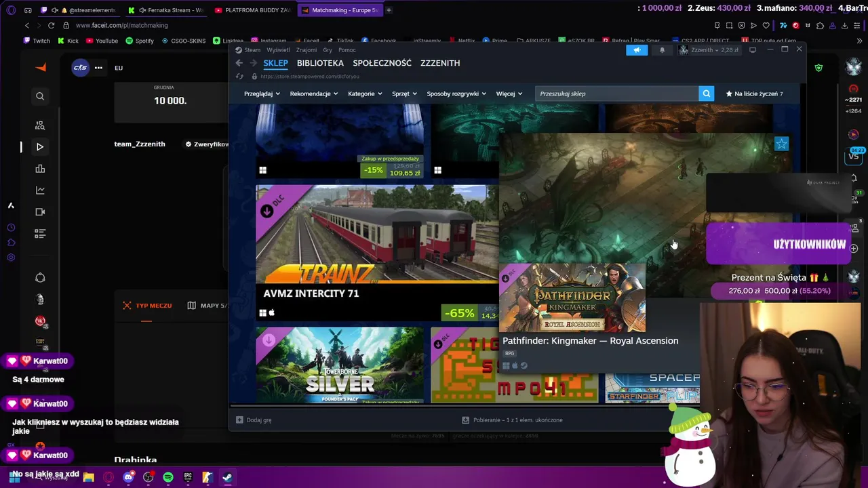Image resolution: width=868 pixels, height=488 pixels.
Task: Open FACEIT list feed icon in sidebar
Action: pyautogui.click(x=40, y=234)
